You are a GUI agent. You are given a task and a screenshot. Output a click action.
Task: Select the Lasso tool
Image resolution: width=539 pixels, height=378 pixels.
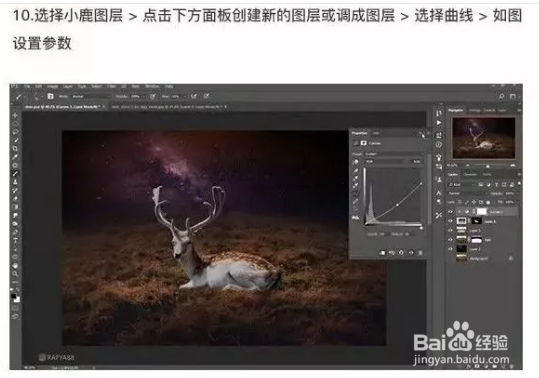(x=15, y=132)
